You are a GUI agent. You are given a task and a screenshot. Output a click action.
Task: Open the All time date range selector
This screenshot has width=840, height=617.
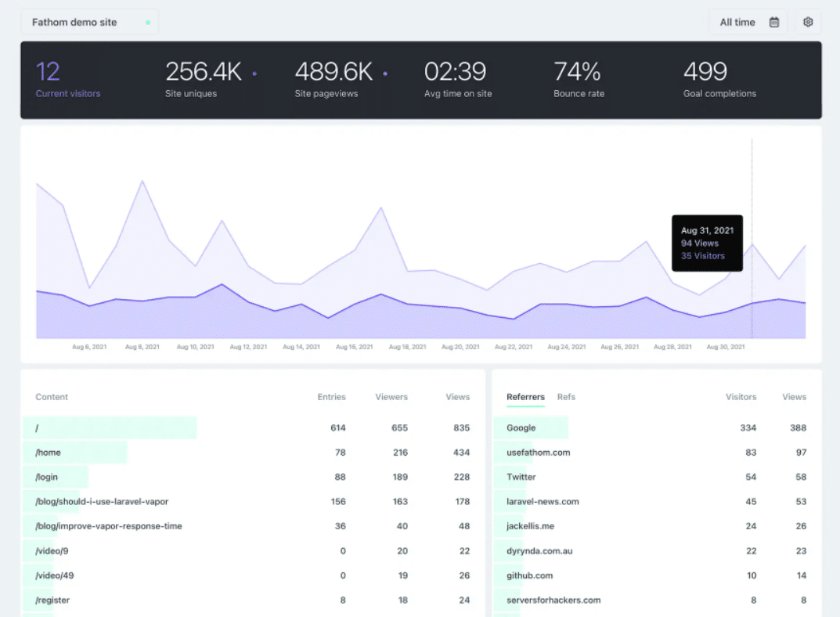pos(737,21)
